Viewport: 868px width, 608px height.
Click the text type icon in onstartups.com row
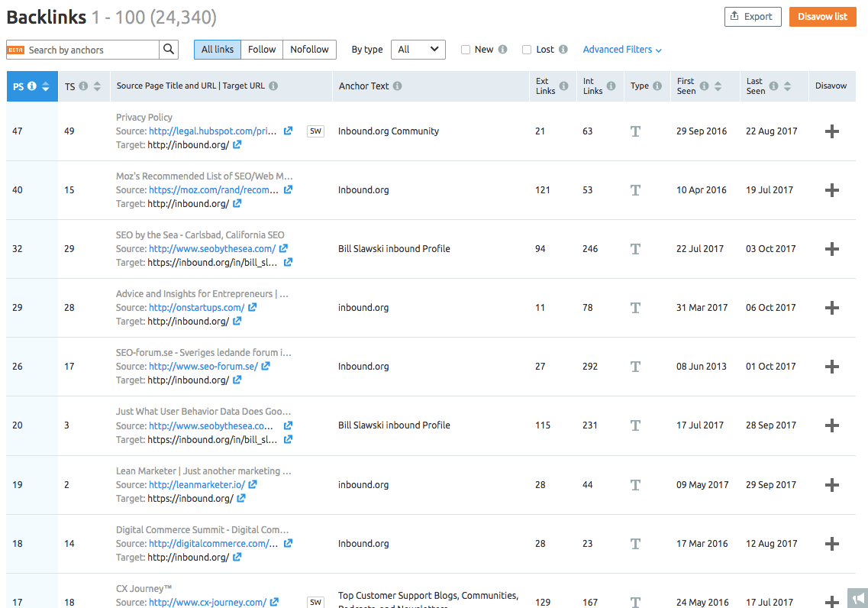(635, 308)
